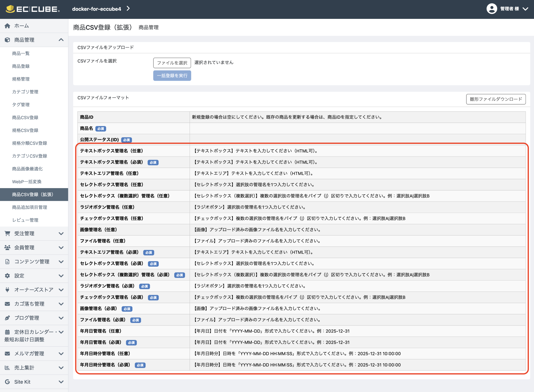Viewport: 534px width, 392px height.
Task: Expand the 会員管理 menu chevron
Action: [61, 248]
